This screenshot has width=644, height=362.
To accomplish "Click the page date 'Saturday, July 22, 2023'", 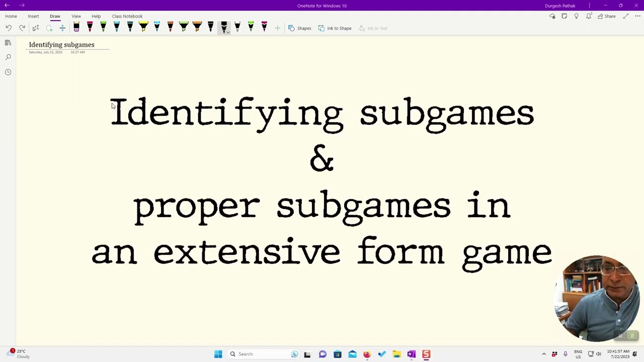I will pos(45,52).
